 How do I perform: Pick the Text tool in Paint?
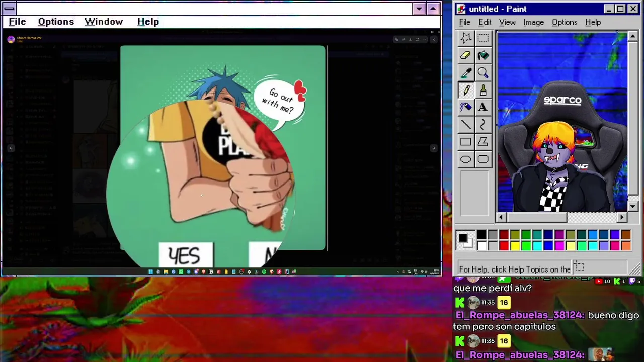pos(483,107)
